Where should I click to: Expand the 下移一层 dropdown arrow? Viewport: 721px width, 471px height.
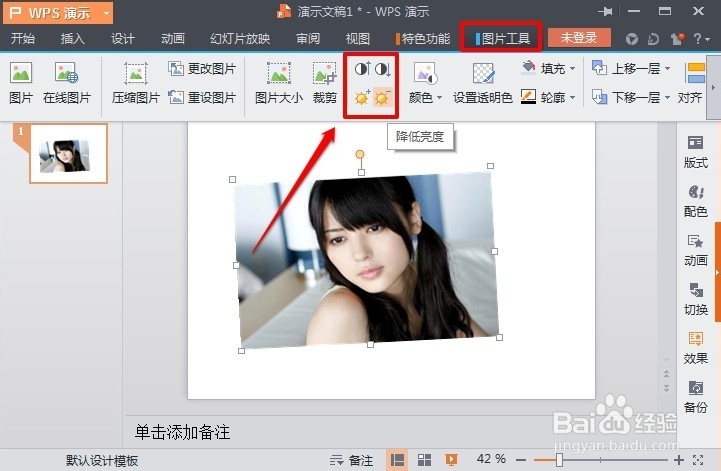point(667,97)
